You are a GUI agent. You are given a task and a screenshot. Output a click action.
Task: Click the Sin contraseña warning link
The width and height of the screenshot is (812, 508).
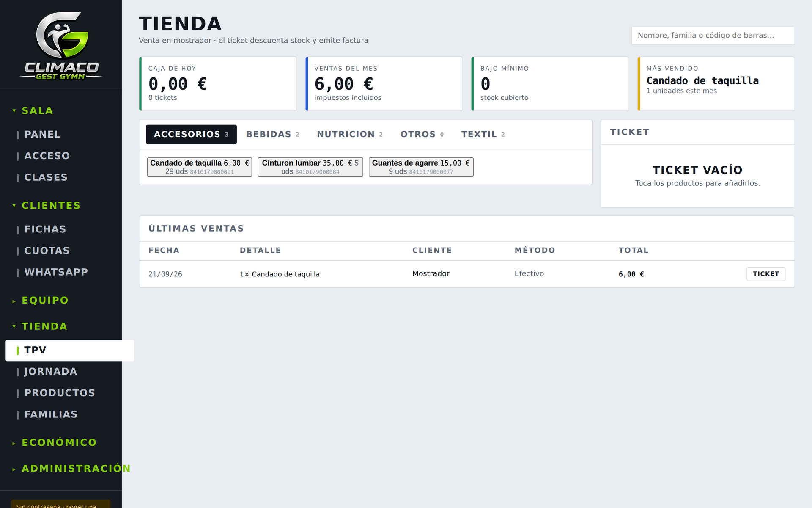[61, 505]
